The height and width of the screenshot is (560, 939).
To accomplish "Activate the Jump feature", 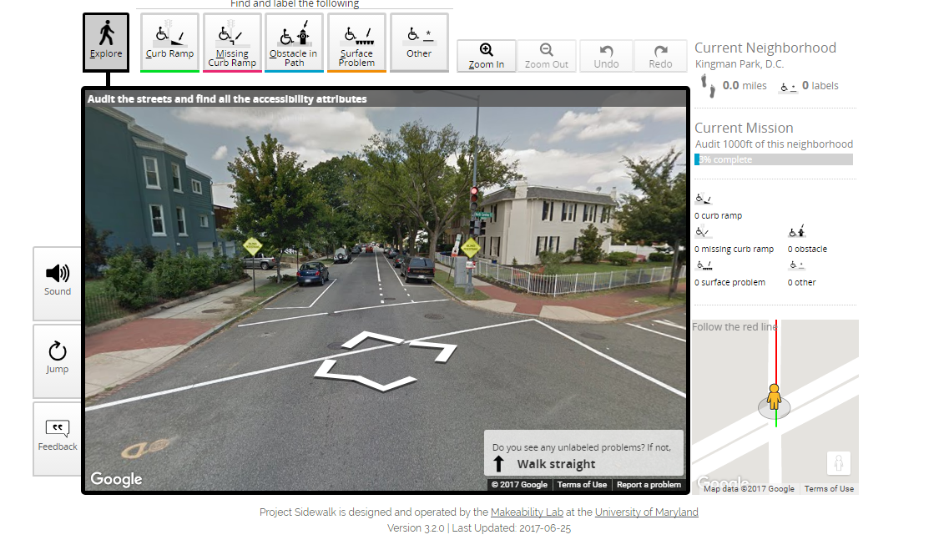I will [57, 359].
